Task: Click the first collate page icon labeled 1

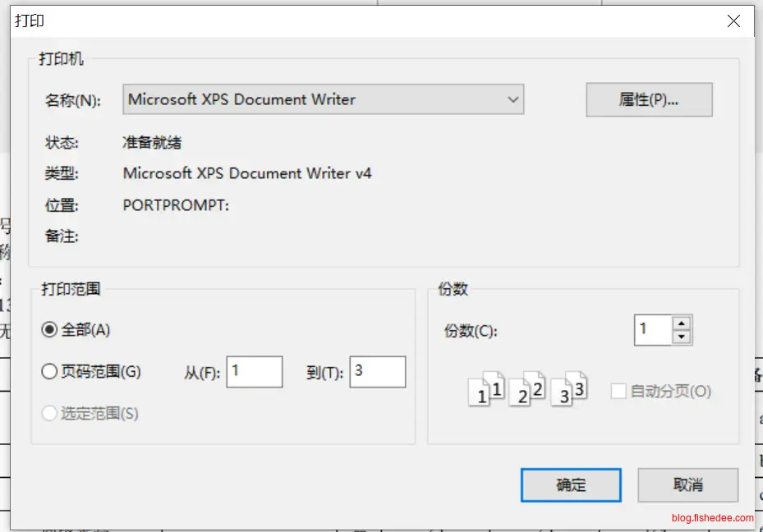Action: [x=485, y=390]
